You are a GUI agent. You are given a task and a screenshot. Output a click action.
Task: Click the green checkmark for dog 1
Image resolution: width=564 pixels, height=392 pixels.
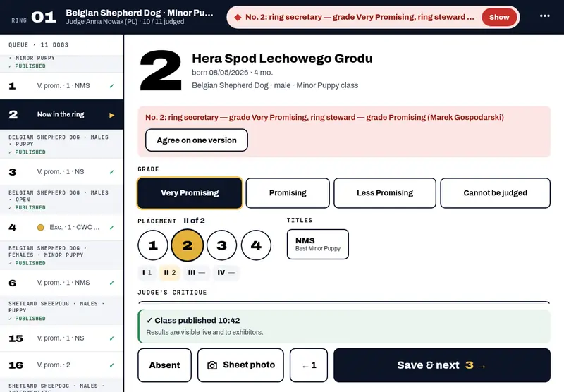click(x=112, y=86)
